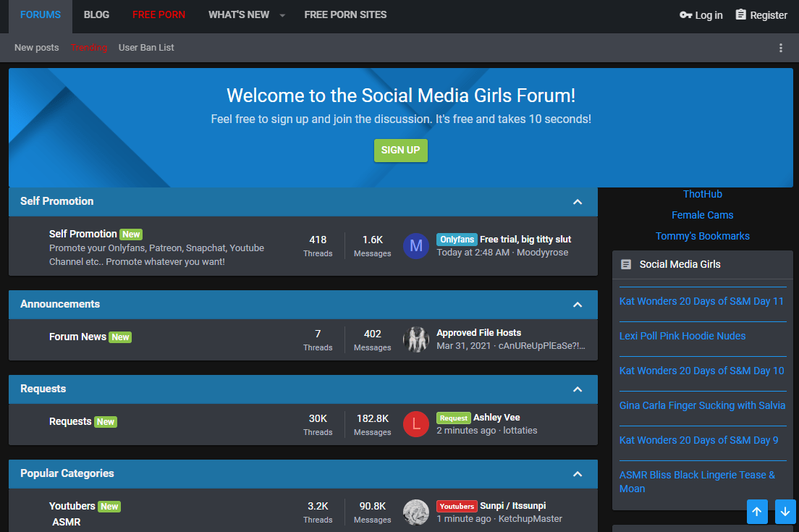This screenshot has height=532, width=799.
Task: Click the green Request prefix label
Action: pyautogui.click(x=454, y=418)
